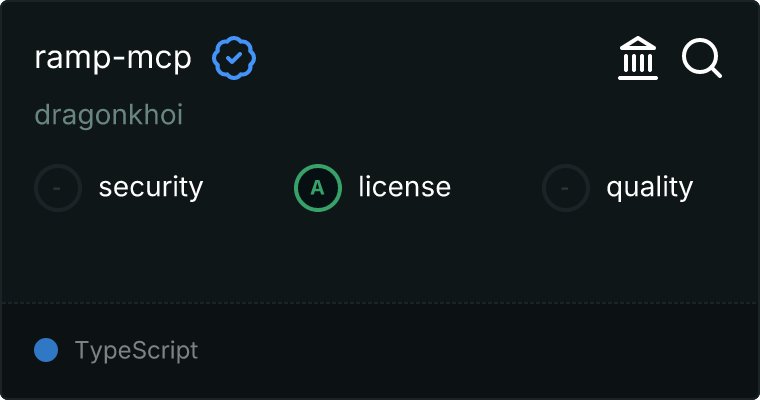The height and width of the screenshot is (400, 760).
Task: Click the dash inside the security badge
Action: (58, 187)
